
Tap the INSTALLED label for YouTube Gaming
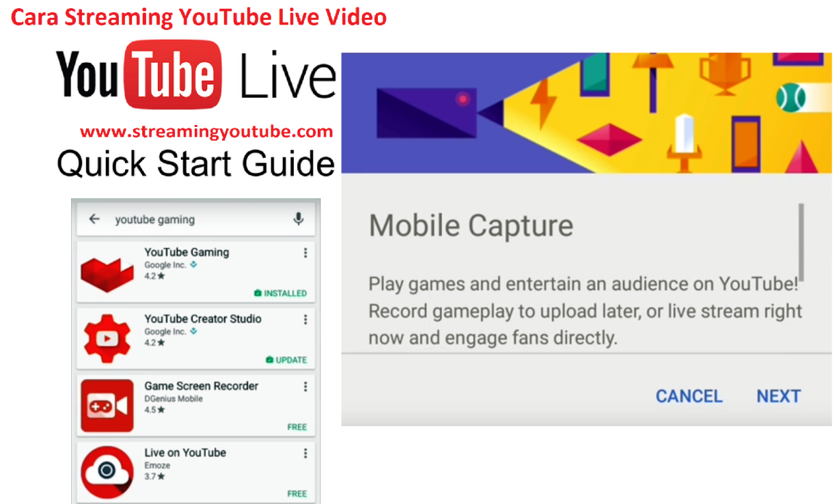[x=280, y=293]
